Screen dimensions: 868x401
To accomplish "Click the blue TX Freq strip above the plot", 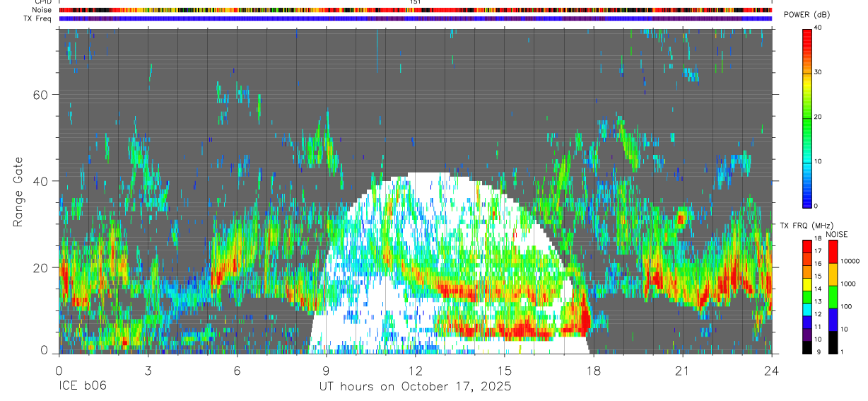I will pos(415,18).
